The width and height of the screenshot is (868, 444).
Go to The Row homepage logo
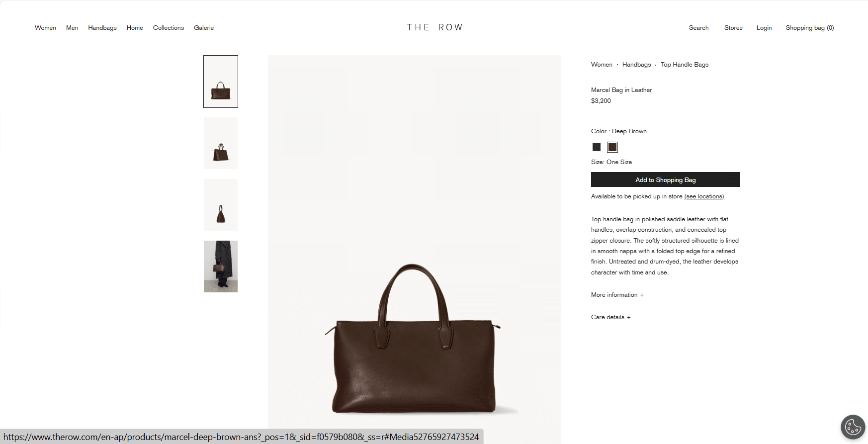[x=434, y=27]
